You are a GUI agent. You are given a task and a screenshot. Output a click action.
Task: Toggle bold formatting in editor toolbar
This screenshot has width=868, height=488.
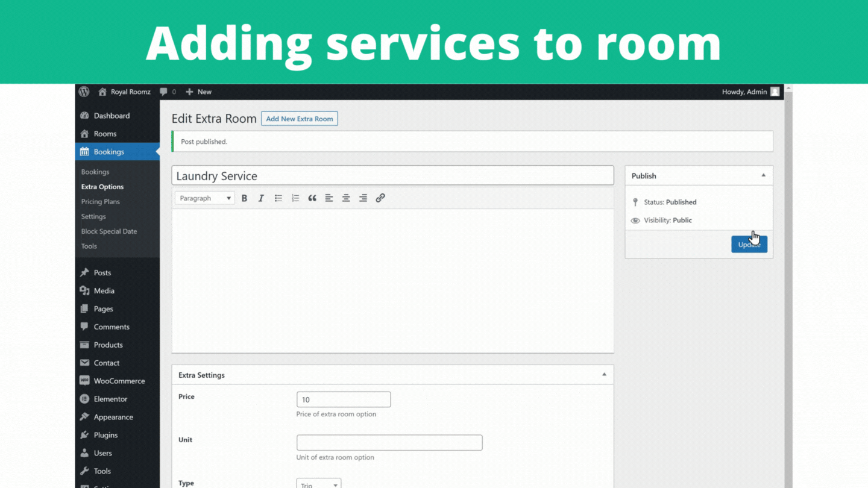pos(244,198)
